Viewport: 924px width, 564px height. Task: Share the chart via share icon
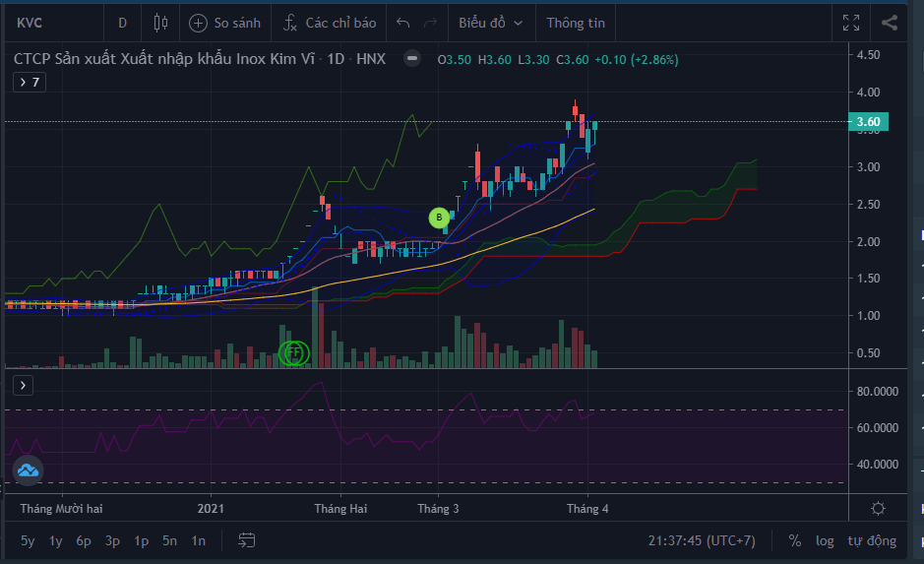[890, 23]
